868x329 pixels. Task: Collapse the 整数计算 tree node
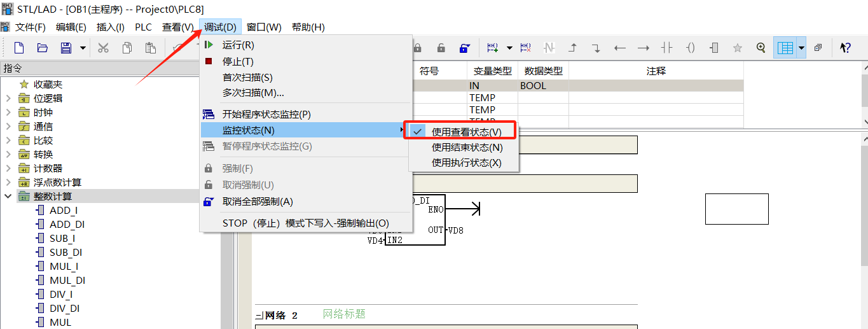(x=8, y=197)
